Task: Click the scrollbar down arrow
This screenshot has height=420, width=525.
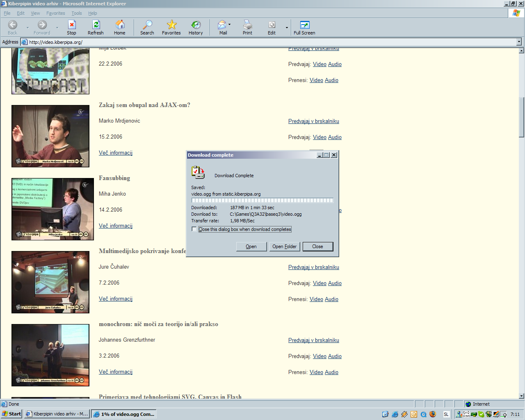Action: (x=522, y=396)
